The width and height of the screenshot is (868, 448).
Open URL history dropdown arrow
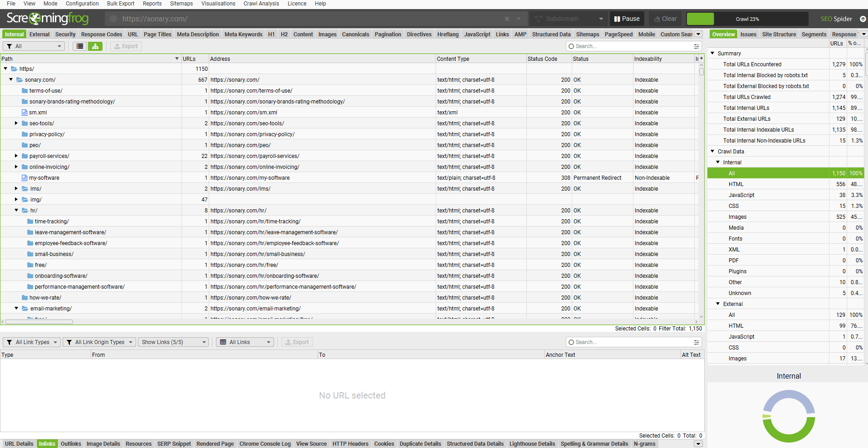coord(519,19)
